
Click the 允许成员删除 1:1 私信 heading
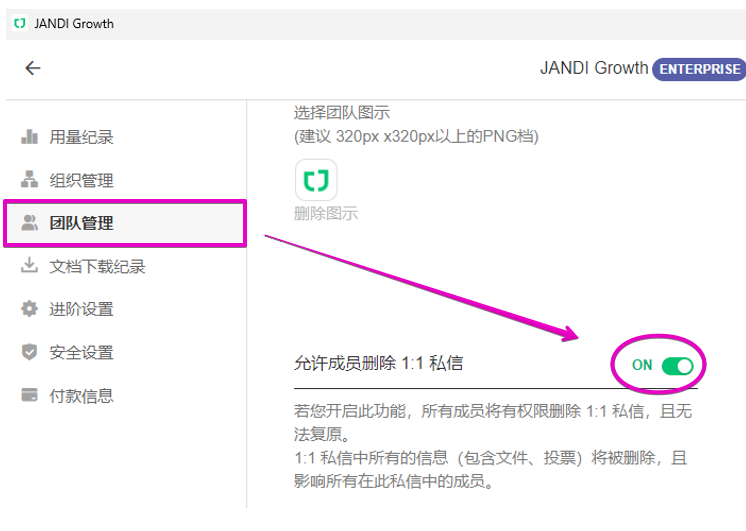[379, 363]
